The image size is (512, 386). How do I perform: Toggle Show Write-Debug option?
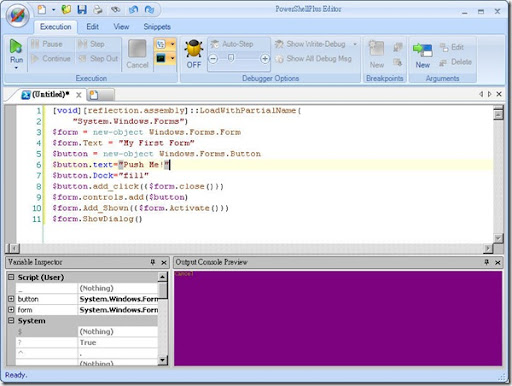pyautogui.click(x=311, y=44)
